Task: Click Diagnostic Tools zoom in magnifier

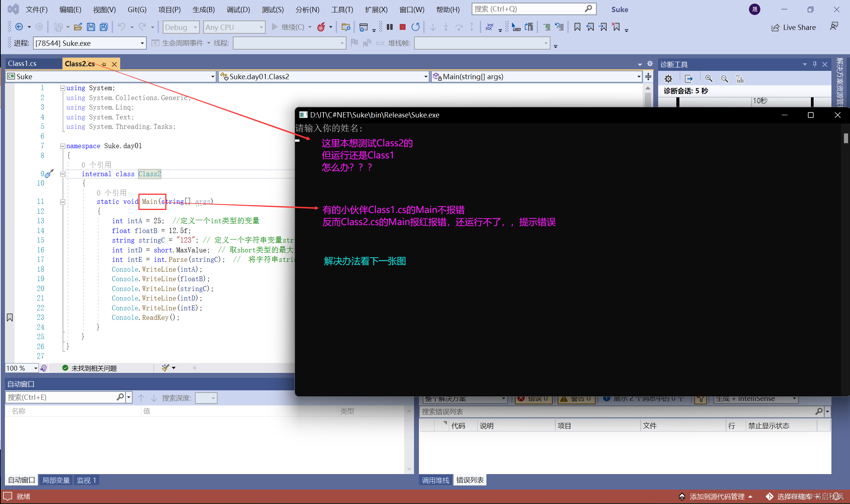Action: tap(709, 79)
